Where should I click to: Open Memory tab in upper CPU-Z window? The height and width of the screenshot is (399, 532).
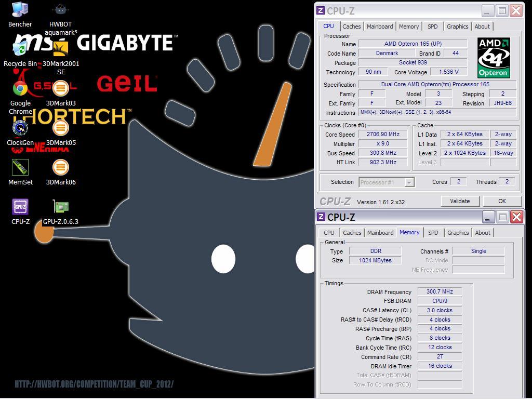click(x=409, y=26)
